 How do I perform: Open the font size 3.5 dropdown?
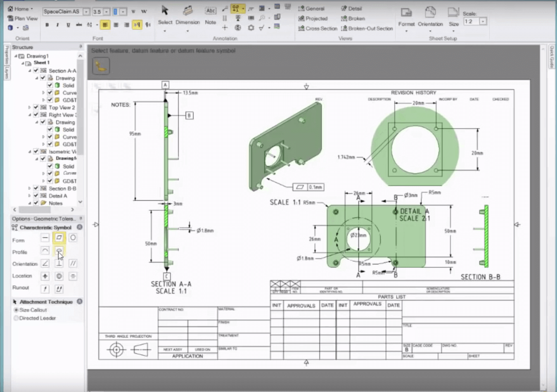106,12
